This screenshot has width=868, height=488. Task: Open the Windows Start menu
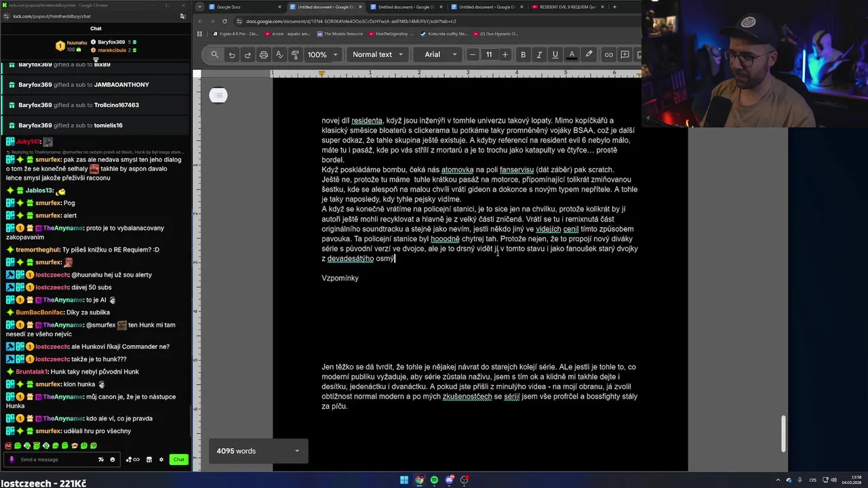pyautogui.click(x=404, y=480)
